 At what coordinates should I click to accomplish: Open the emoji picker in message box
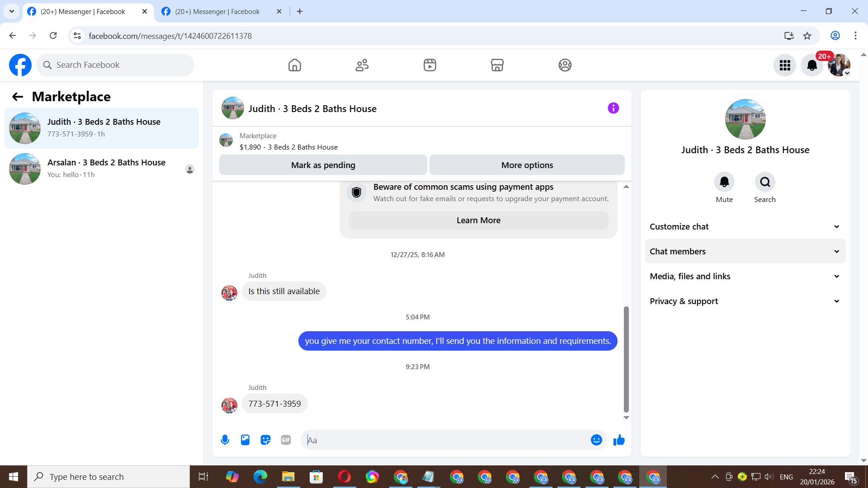coord(596,440)
